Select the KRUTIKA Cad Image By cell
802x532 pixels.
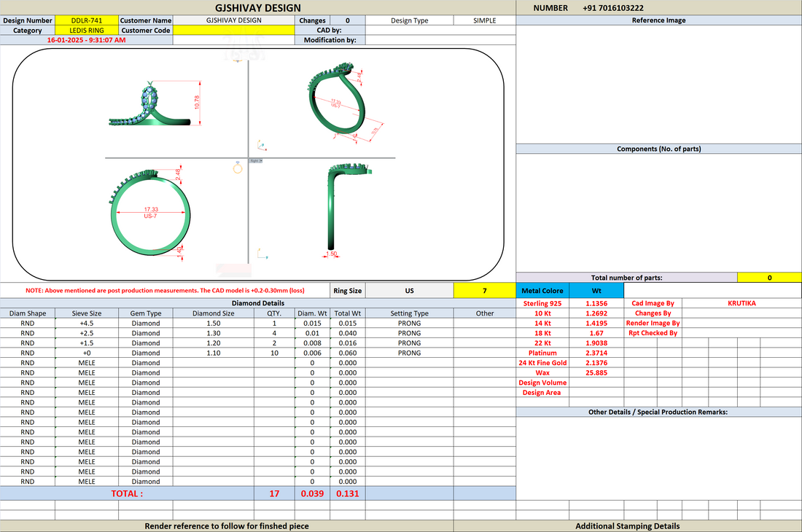741,303
